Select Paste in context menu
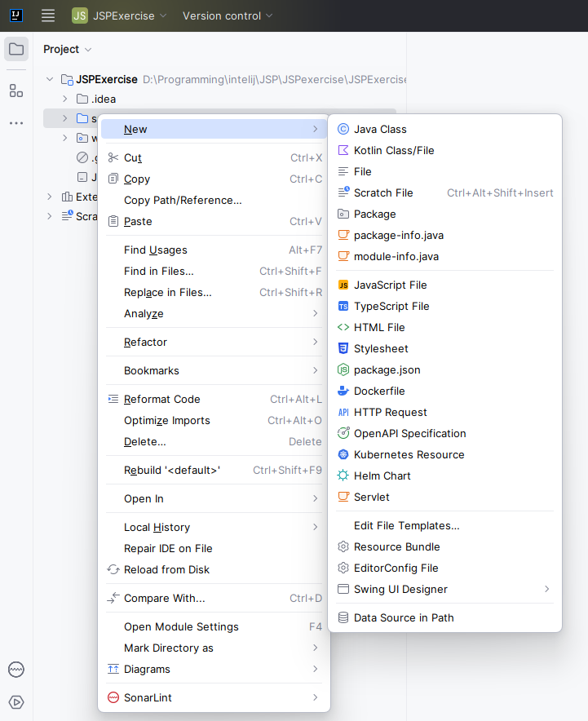Image resolution: width=588 pixels, height=721 pixels. (214, 221)
